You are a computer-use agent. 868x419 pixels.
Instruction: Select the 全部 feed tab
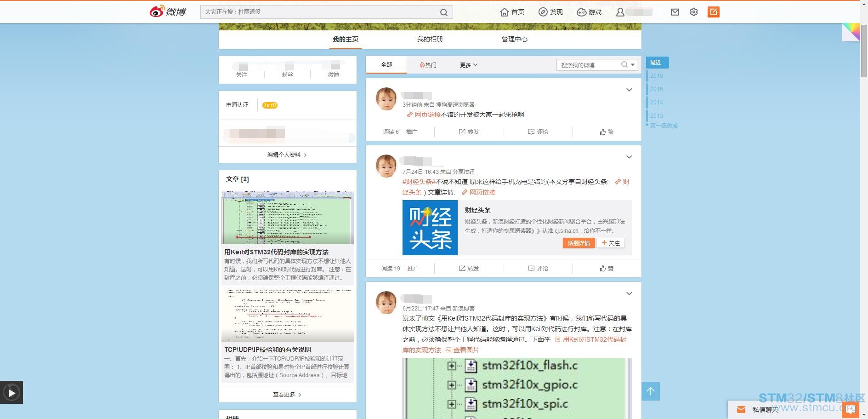pos(386,65)
